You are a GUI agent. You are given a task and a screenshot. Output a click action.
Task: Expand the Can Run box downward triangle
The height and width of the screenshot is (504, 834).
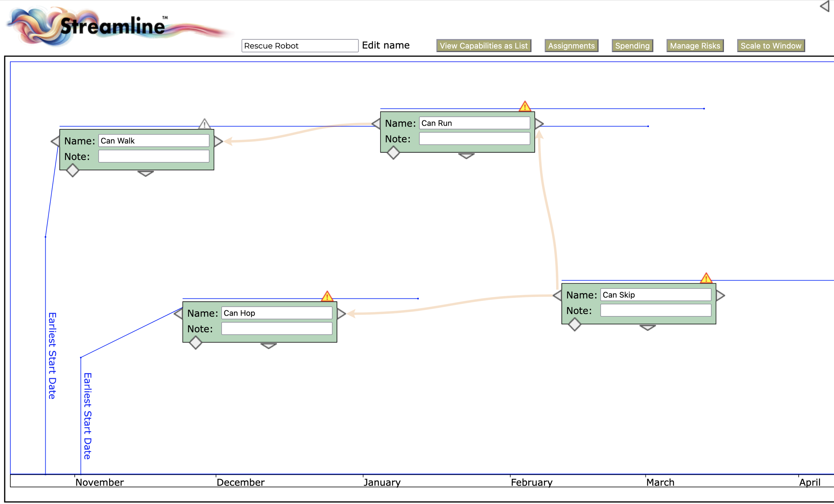(x=466, y=156)
